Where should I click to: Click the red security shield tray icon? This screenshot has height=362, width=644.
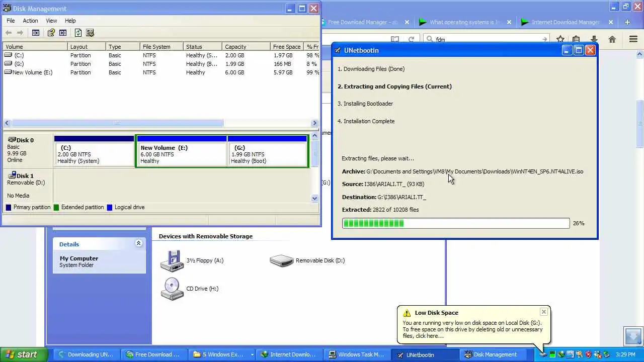pos(588,354)
